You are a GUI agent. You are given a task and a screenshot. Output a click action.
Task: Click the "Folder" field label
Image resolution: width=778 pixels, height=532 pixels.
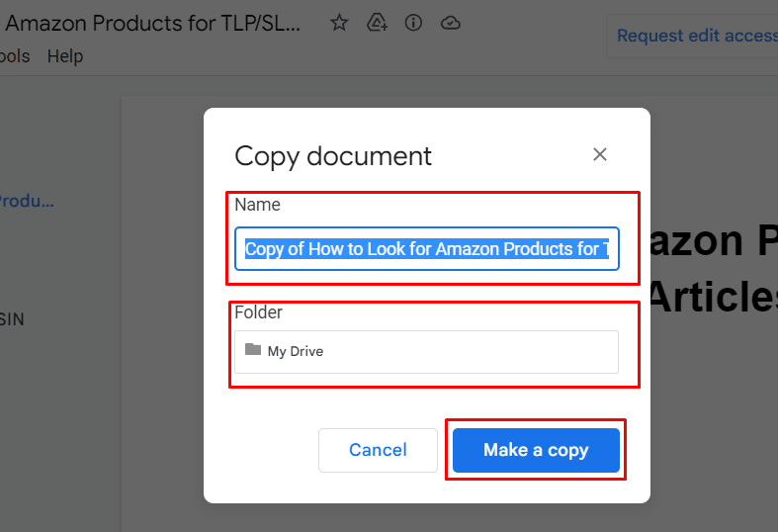coord(258,312)
